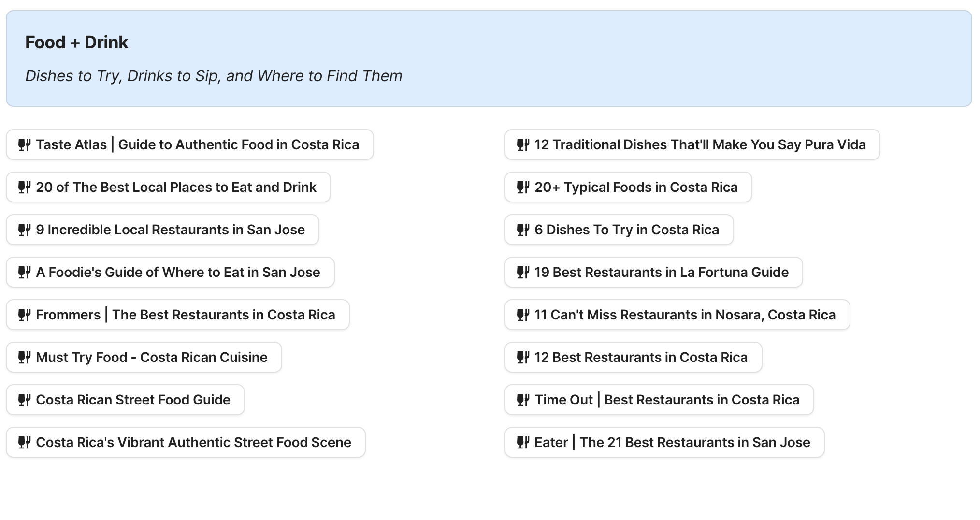Click food icon next to 12 Traditional Dishes
Screen dimensions: 980x520
[523, 144]
